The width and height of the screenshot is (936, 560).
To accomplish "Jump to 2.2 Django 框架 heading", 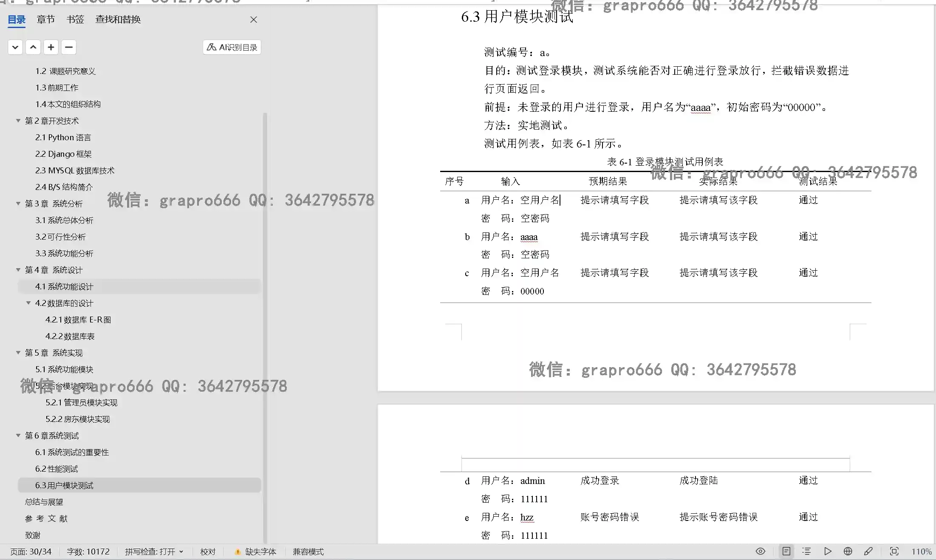I will tap(63, 154).
